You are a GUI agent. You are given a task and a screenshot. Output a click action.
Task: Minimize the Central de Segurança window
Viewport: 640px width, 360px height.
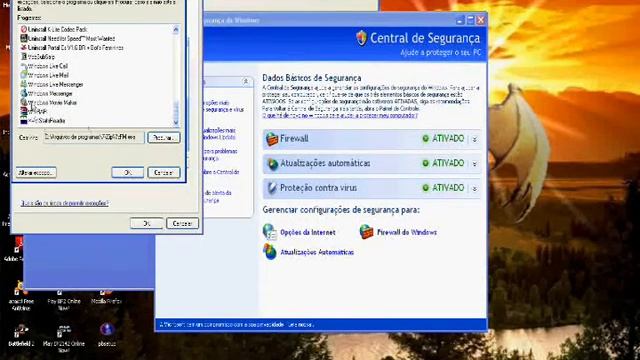[x=460, y=20]
